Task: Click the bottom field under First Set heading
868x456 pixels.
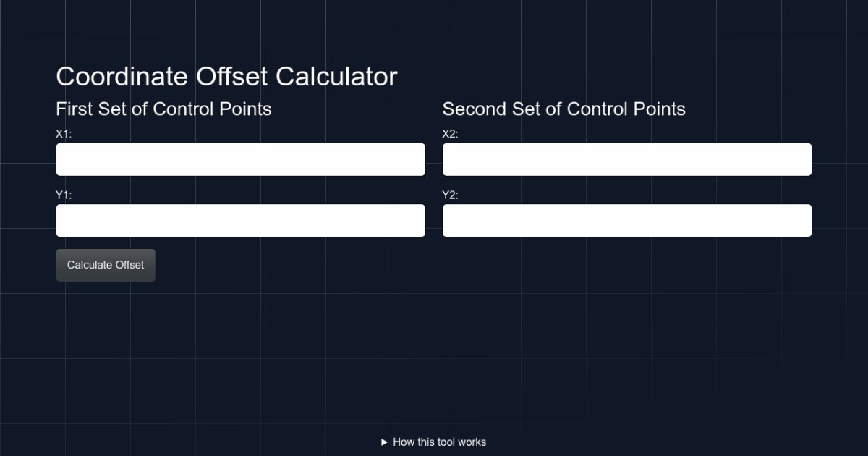Action: (x=240, y=220)
